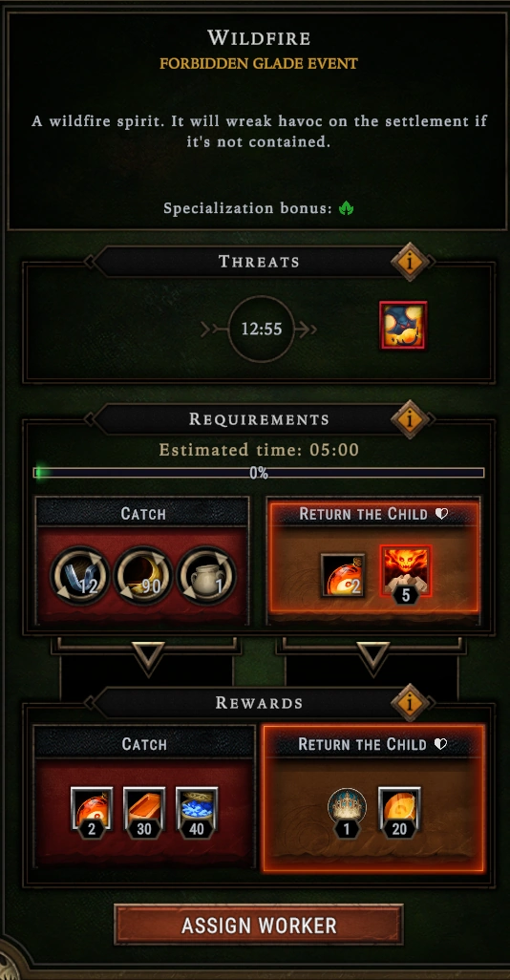The image size is (510, 980).
Task: Click the 90 resource requirement in Catch
Action: coord(143,576)
